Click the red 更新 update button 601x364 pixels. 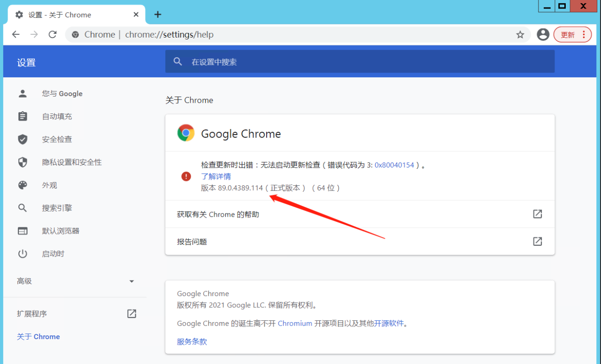572,35
